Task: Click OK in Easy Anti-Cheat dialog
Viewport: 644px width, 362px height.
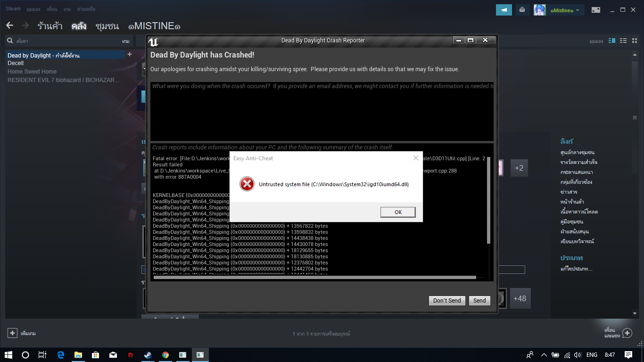Action: click(398, 212)
